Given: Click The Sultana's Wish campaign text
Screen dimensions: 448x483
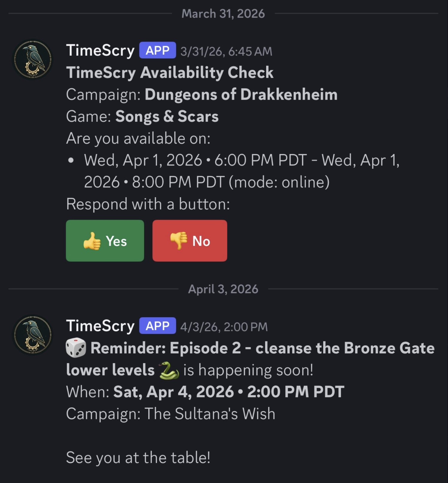Looking at the screenshot, I should pyautogui.click(x=210, y=414).
